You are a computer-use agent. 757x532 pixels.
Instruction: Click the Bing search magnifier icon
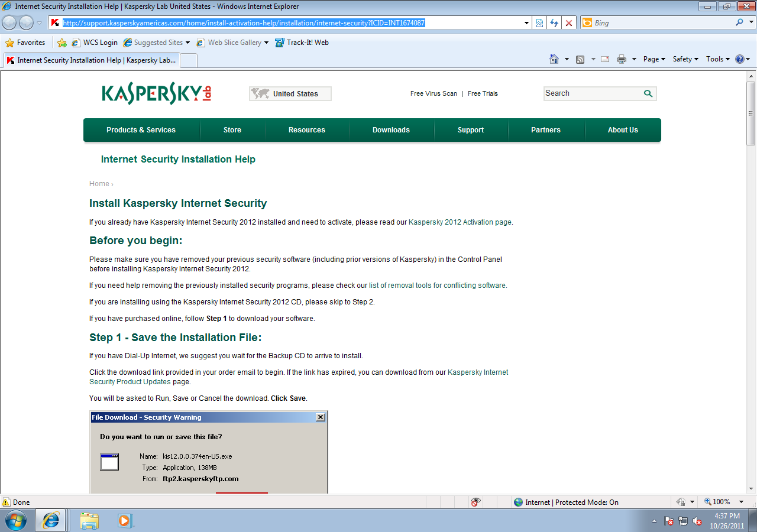[739, 22]
